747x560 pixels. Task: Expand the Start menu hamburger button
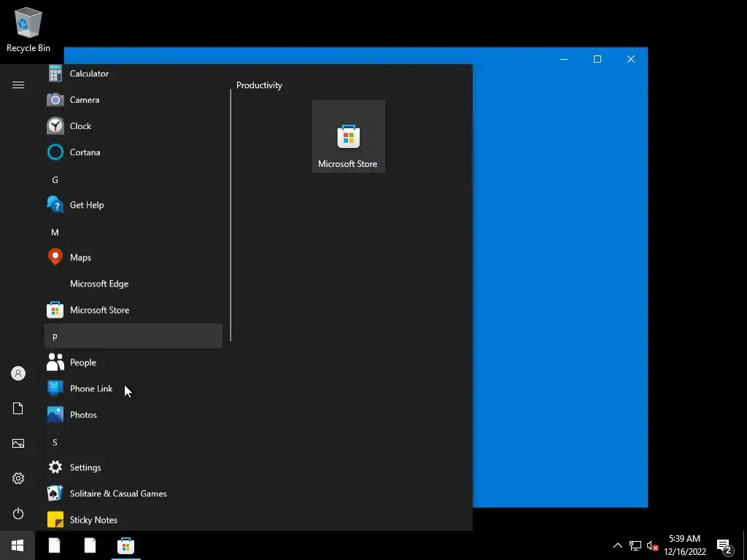[18, 85]
